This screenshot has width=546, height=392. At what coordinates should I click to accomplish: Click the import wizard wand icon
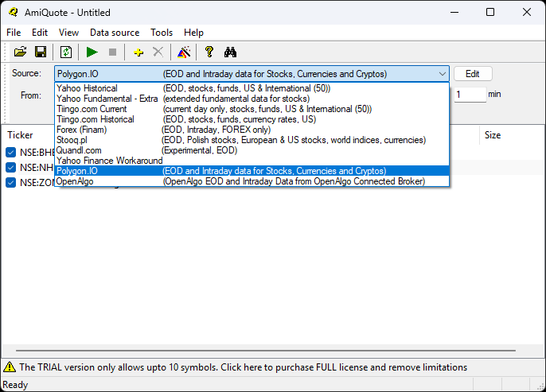(x=184, y=52)
